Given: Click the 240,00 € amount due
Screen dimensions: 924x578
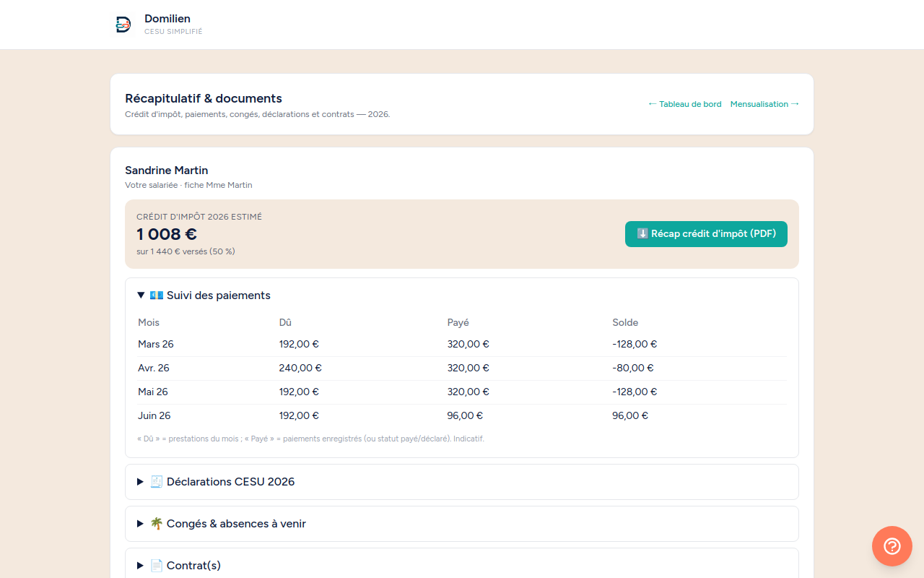Looking at the screenshot, I should coord(300,368).
